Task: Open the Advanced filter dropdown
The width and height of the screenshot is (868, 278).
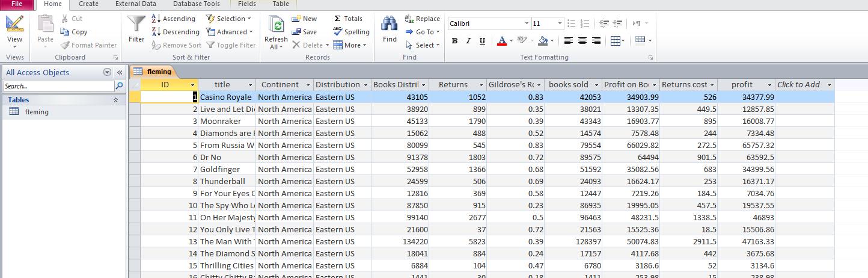Action: (x=230, y=32)
